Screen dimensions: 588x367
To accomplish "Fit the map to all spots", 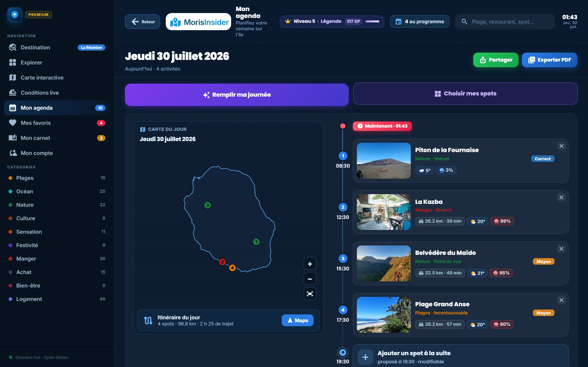I will tap(310, 294).
